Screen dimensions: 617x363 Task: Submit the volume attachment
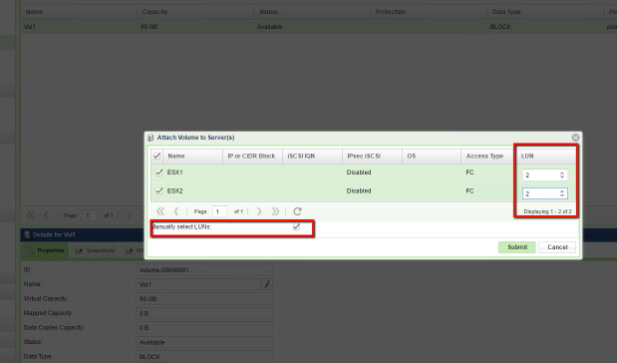[517, 247]
